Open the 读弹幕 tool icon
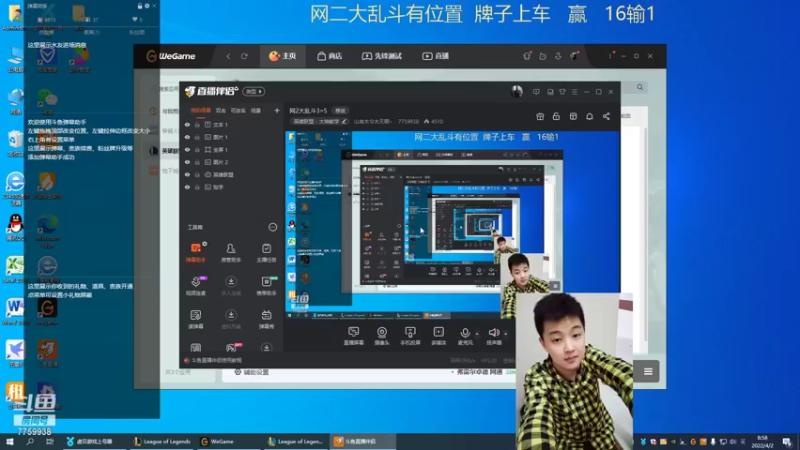Viewport: 800px width, 450px height. (x=196, y=319)
